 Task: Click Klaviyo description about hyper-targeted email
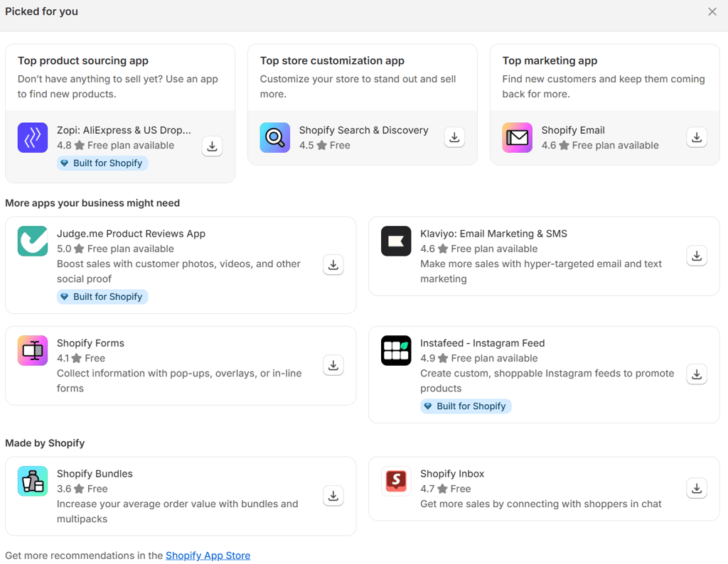click(x=541, y=271)
